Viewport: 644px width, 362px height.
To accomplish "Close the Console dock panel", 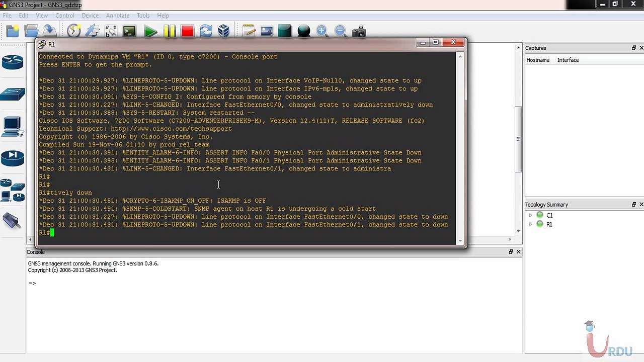I will pos(519,252).
